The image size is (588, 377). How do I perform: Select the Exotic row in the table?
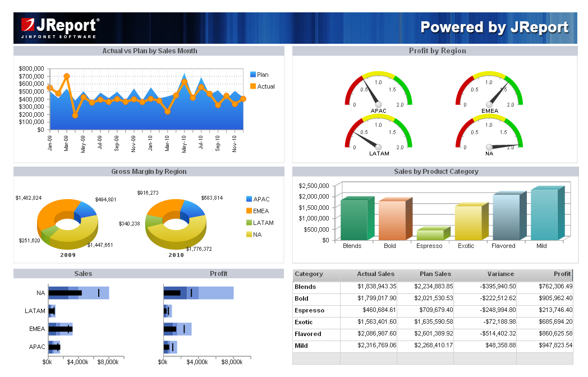point(433,322)
